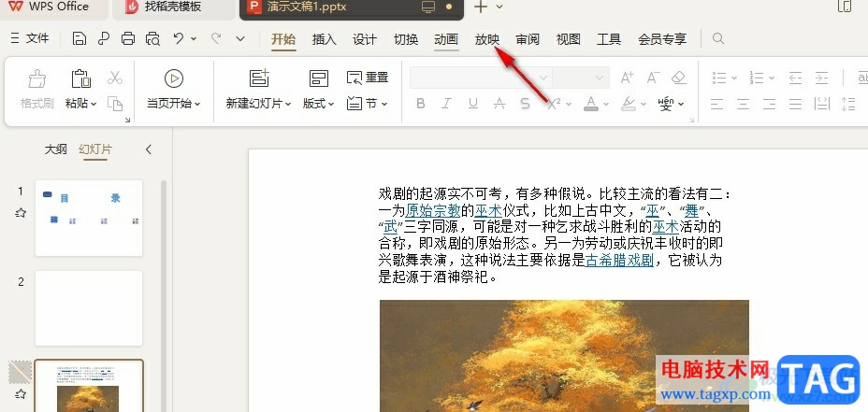The width and height of the screenshot is (868, 412).
Task: Click the Paste clipboard icon
Action: [x=80, y=78]
